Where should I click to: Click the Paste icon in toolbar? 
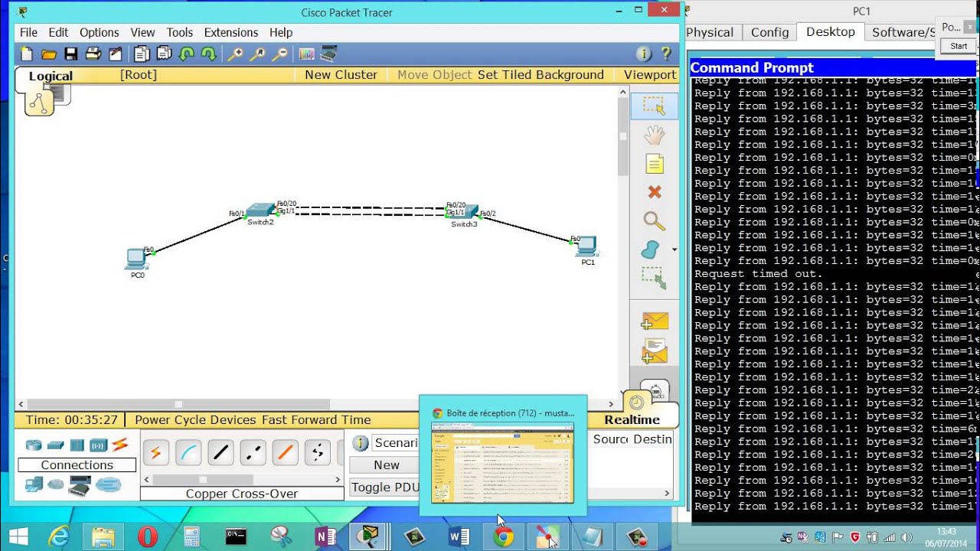coord(164,54)
